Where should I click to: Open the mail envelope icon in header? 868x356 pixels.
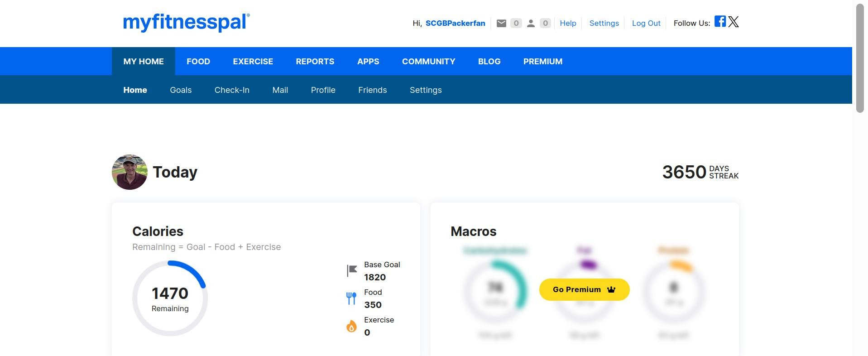501,23
